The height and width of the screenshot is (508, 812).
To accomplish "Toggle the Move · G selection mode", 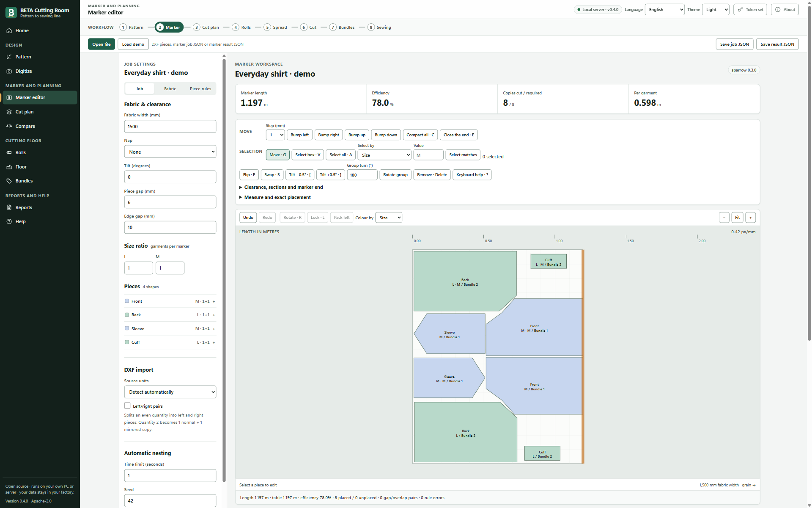I will (x=278, y=155).
